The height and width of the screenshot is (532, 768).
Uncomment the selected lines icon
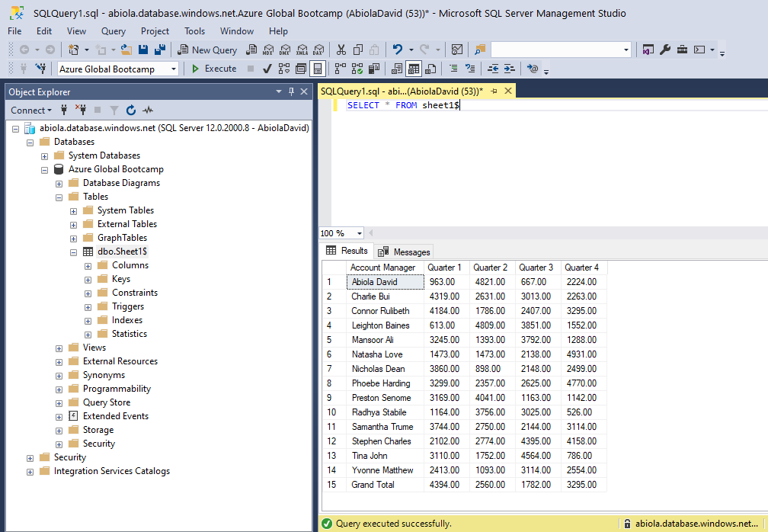tap(470, 69)
